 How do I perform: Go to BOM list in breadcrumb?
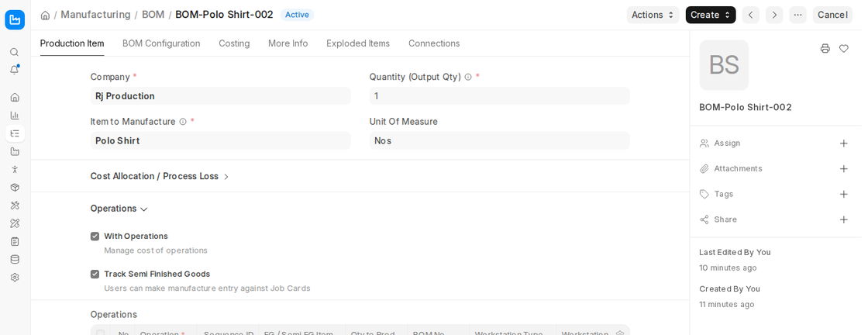(153, 15)
